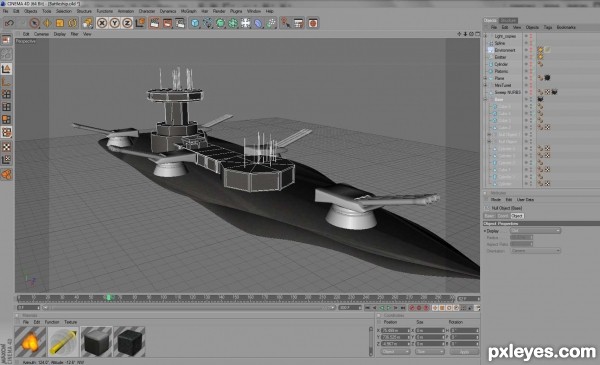The width and height of the screenshot is (600, 365).
Task: Toggle visibility dots for the Emitter object
Action: tap(531, 57)
